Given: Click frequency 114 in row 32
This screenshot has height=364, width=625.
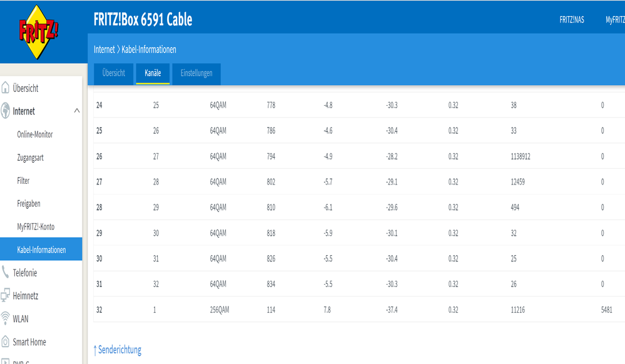Looking at the screenshot, I should point(271,310).
